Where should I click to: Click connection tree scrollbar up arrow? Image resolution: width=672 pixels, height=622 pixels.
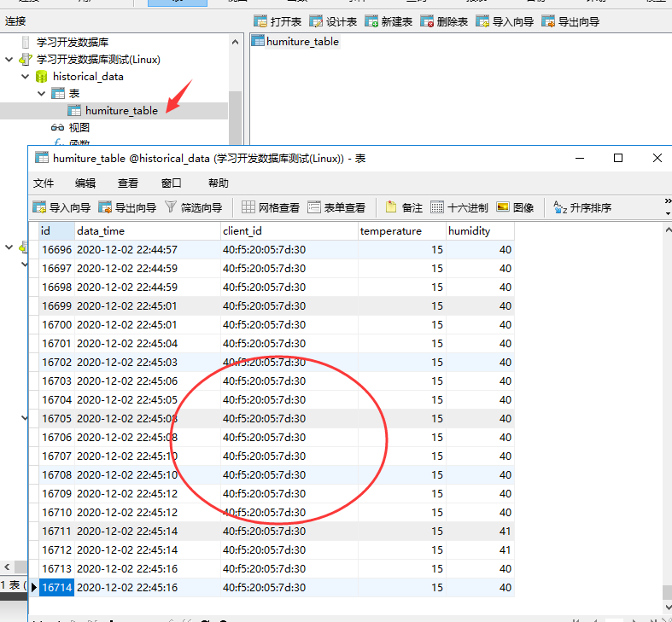pyautogui.click(x=235, y=42)
